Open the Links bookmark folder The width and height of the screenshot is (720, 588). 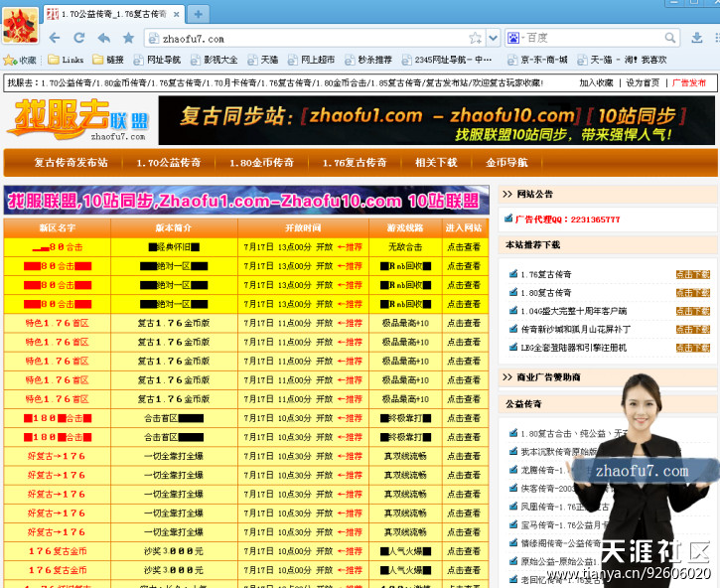(x=67, y=60)
